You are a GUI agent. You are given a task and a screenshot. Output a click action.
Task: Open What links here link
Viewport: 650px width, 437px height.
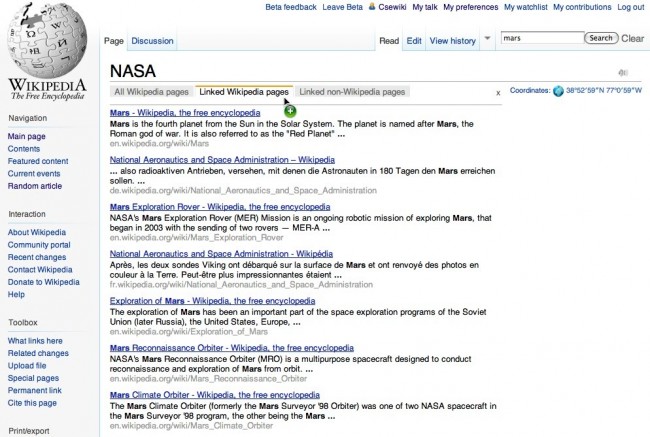pos(35,341)
